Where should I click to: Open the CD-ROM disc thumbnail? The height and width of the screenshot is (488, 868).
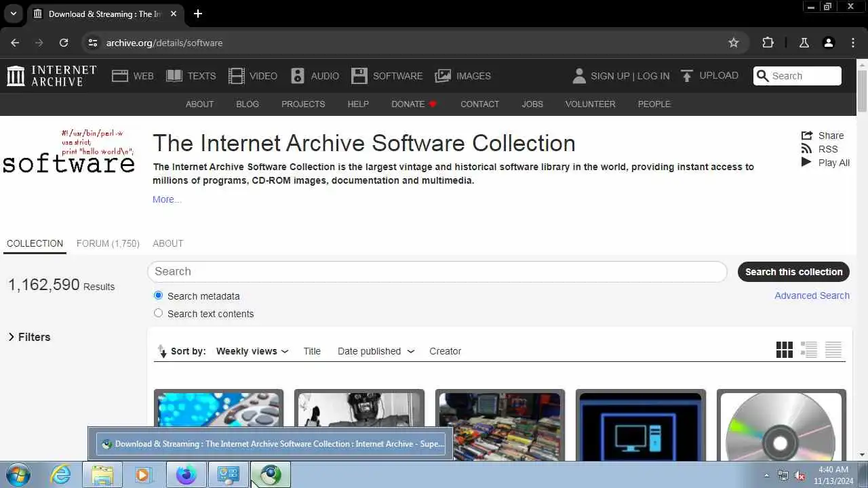point(781,426)
